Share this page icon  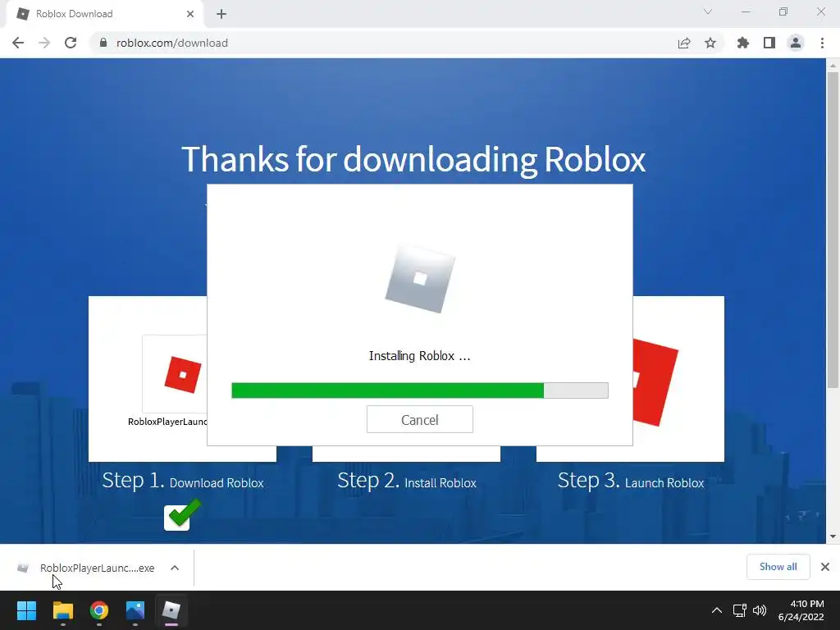coord(684,43)
